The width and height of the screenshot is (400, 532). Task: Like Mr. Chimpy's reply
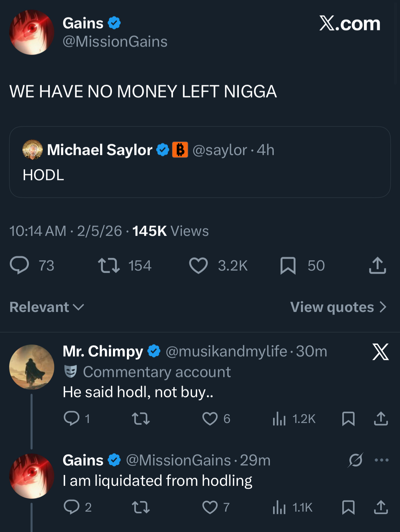[210, 419]
